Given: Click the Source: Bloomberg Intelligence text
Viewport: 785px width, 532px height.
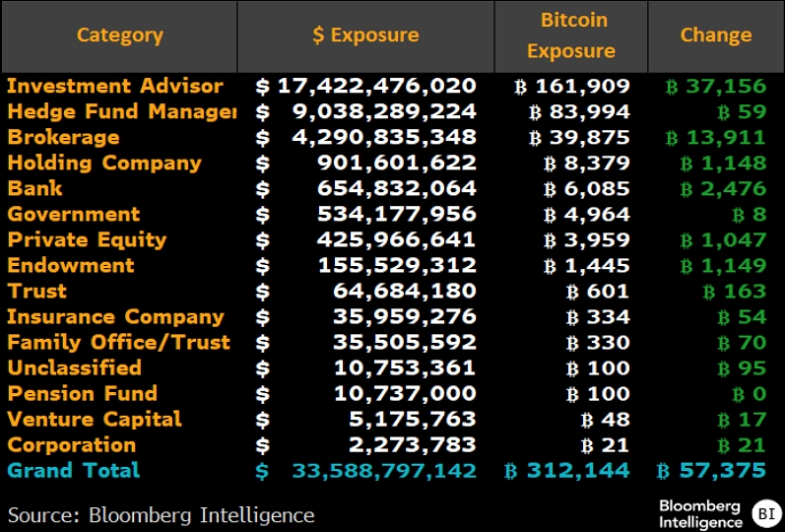Looking at the screenshot, I should pyautogui.click(x=162, y=514).
